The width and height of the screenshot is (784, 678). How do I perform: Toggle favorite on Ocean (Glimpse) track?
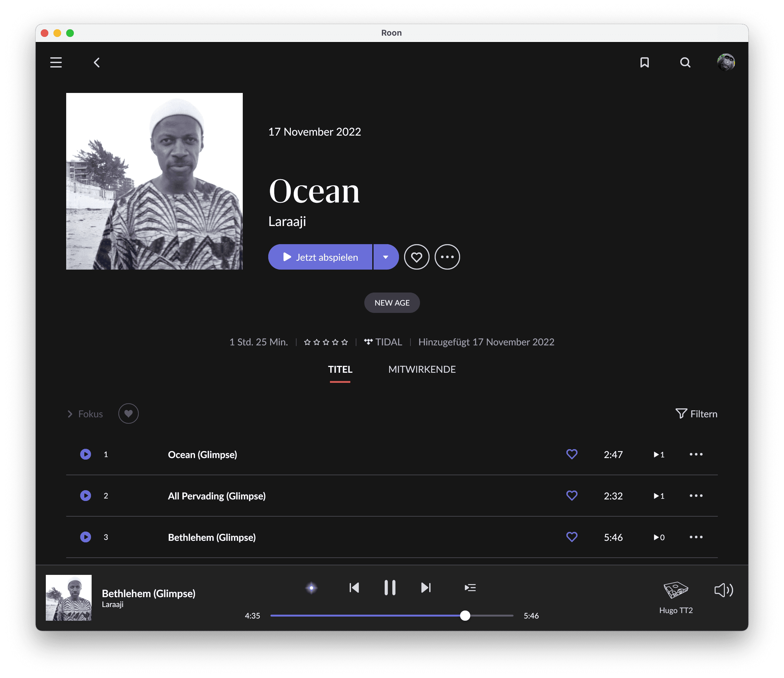point(572,454)
